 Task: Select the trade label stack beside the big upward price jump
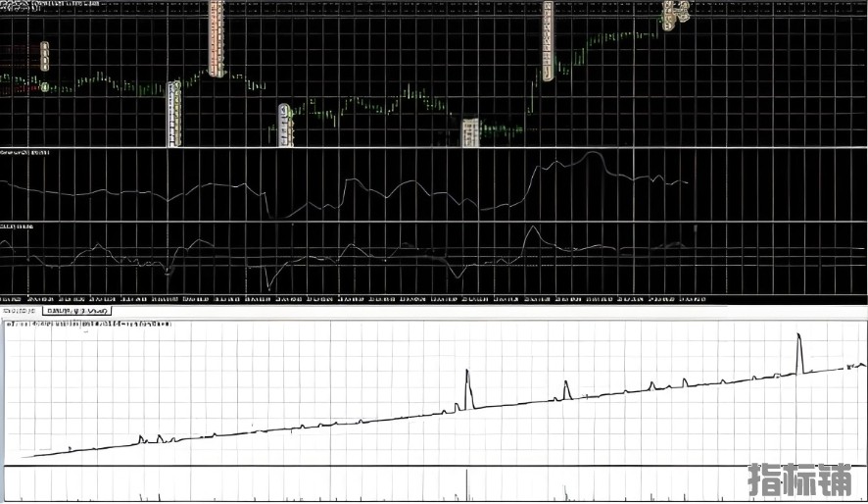pos(548,39)
